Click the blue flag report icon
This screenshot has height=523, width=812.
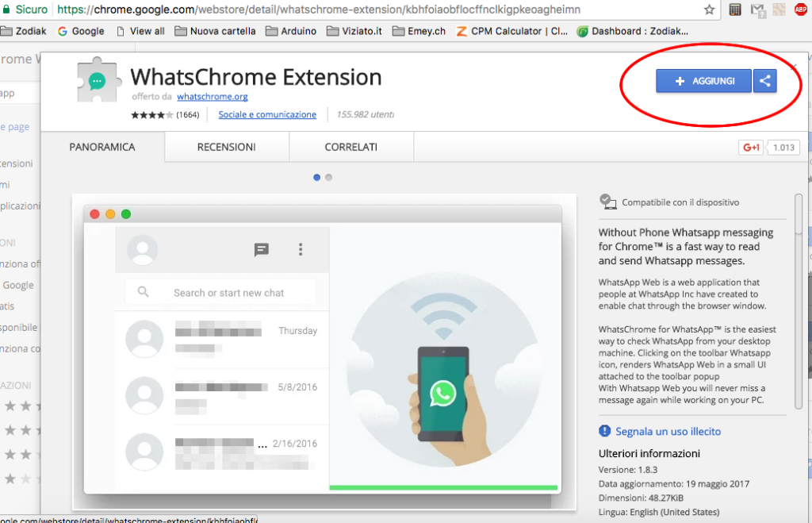pos(606,432)
